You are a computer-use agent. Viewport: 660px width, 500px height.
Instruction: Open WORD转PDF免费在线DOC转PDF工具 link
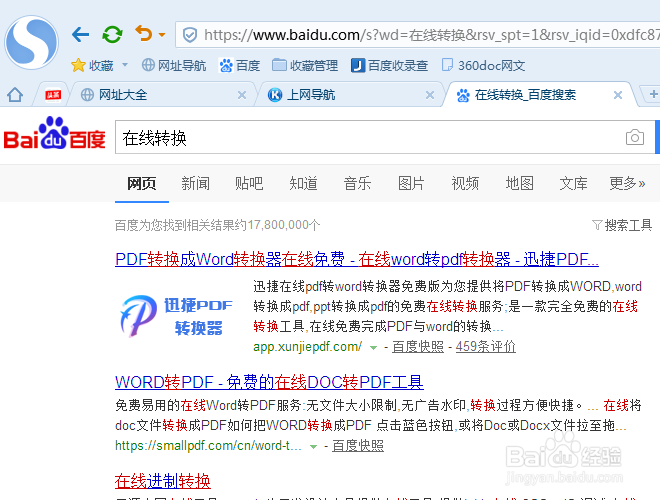tap(269, 382)
